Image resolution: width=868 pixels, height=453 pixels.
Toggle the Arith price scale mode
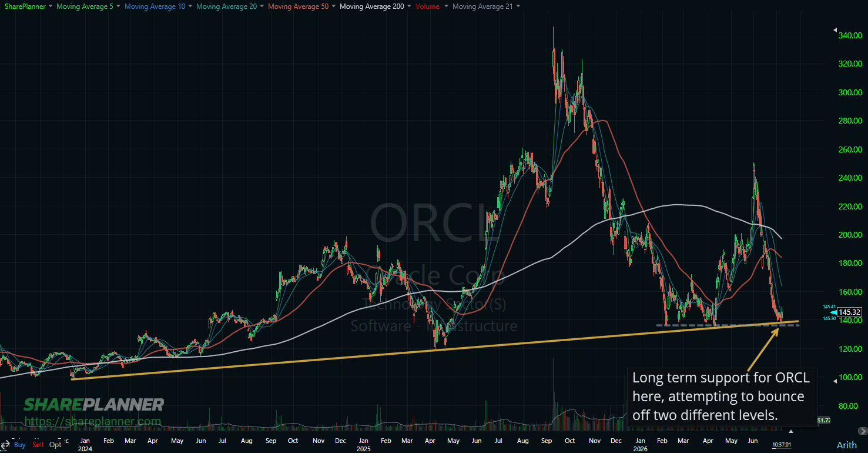coord(846,445)
